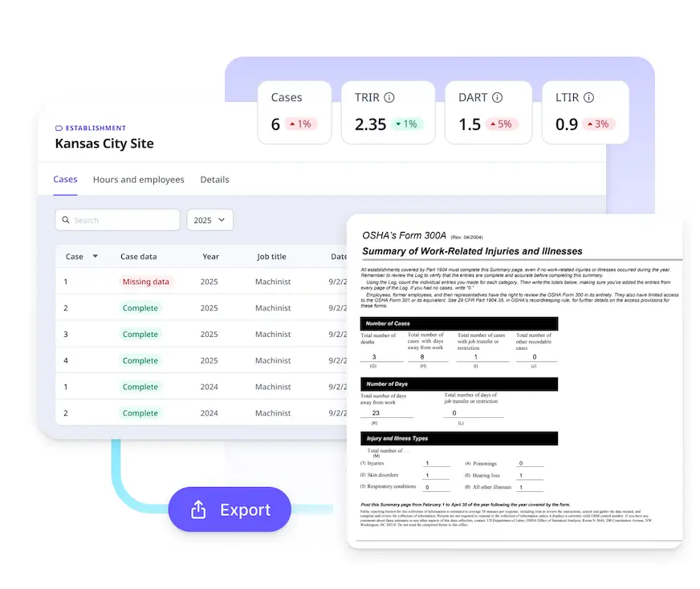Click the TRIR info icon
The width and height of the screenshot is (700, 589).
point(389,97)
